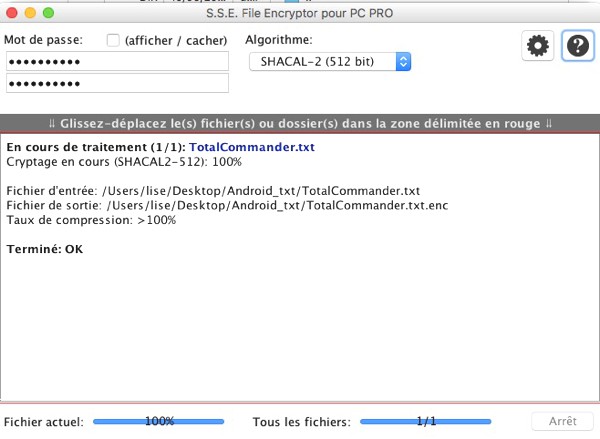Click the Glissez-déplacez drop zone banner
600x439 pixels.
[299, 123]
